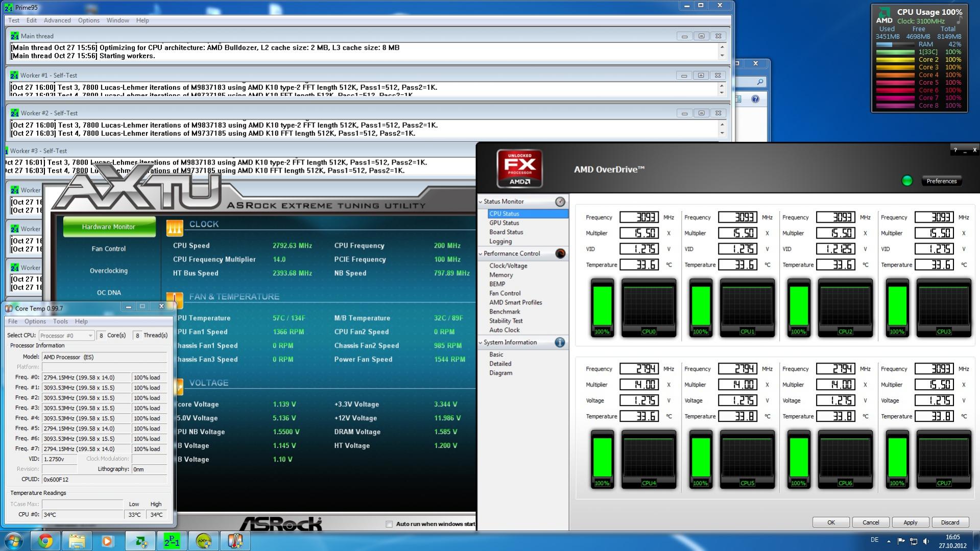This screenshot has height=551, width=980.
Task: Open Fan Control in the AXTU sidebar
Action: click(x=109, y=249)
